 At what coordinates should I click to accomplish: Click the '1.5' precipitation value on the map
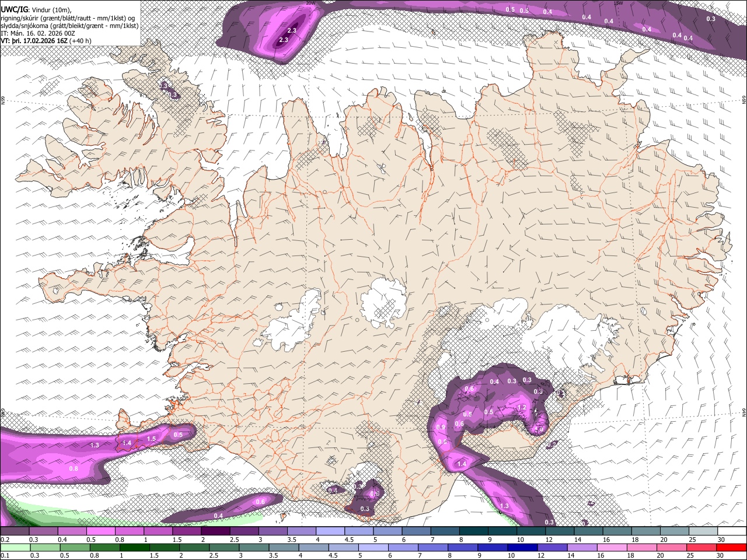[x=151, y=439]
